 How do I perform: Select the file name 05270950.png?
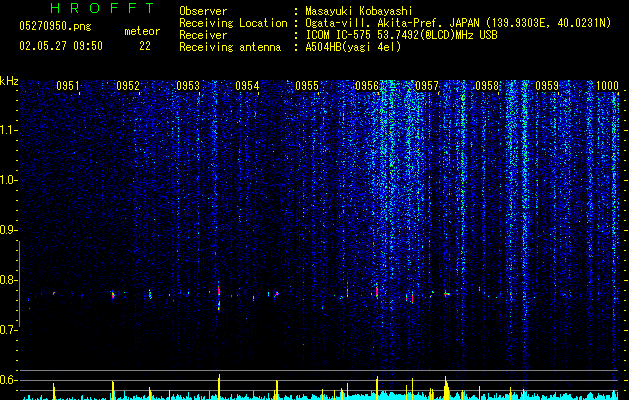pos(55,26)
